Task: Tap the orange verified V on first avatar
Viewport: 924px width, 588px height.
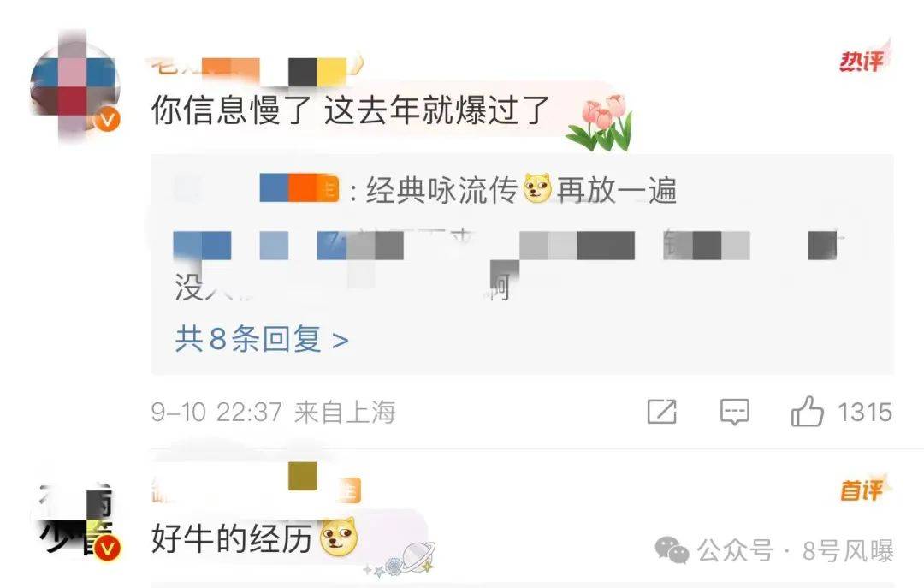Action: click(107, 120)
